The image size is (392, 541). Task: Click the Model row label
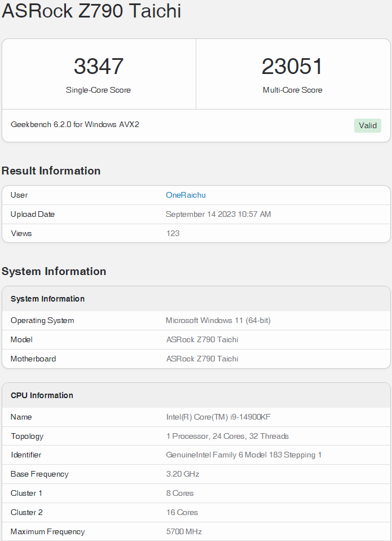[21, 339]
